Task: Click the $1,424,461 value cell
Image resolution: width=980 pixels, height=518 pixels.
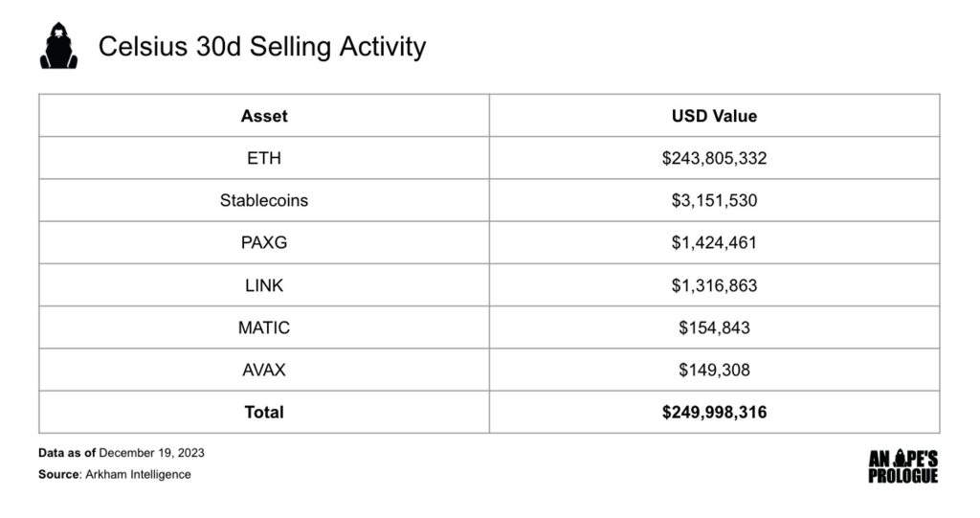Action: 714,243
